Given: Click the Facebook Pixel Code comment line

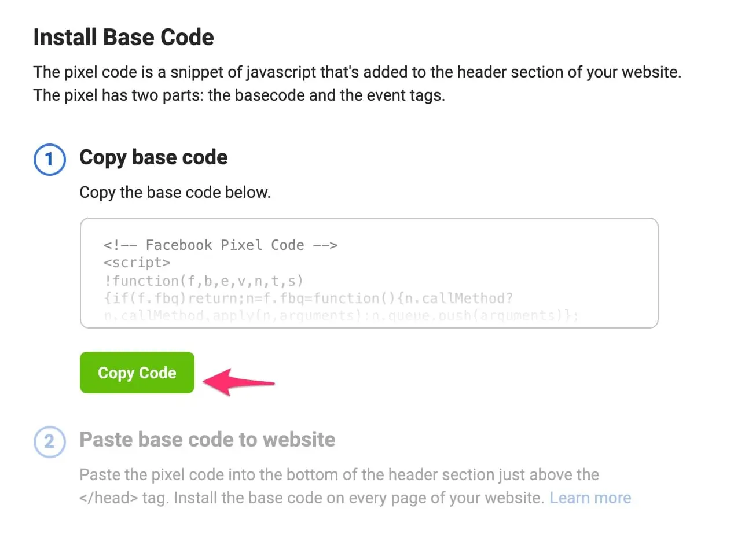Looking at the screenshot, I should (221, 245).
